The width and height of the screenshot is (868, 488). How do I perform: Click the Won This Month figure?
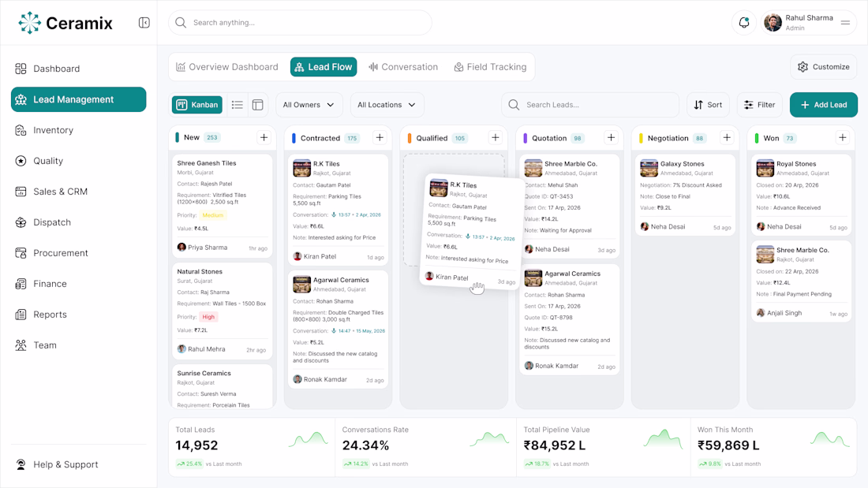(728, 445)
